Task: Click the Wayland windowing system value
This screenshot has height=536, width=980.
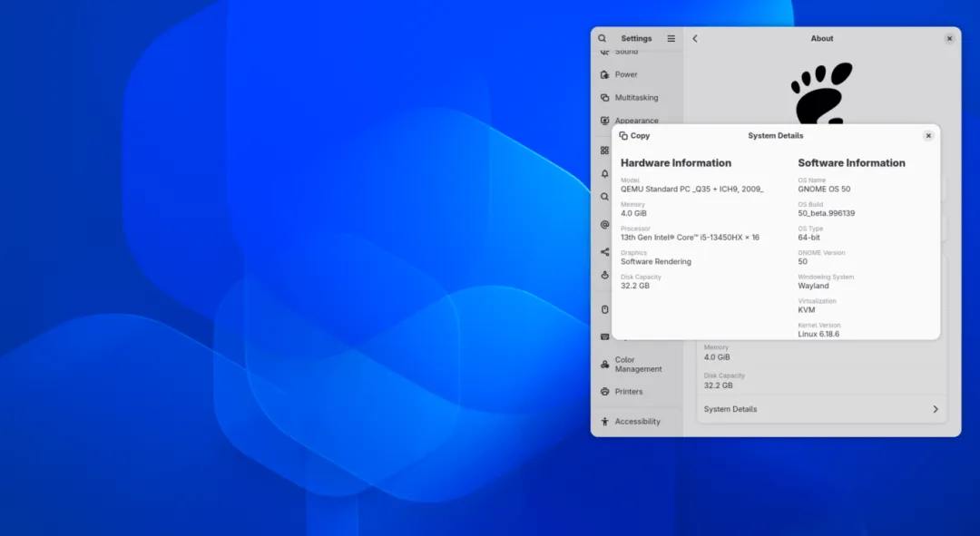Action: pyautogui.click(x=813, y=286)
